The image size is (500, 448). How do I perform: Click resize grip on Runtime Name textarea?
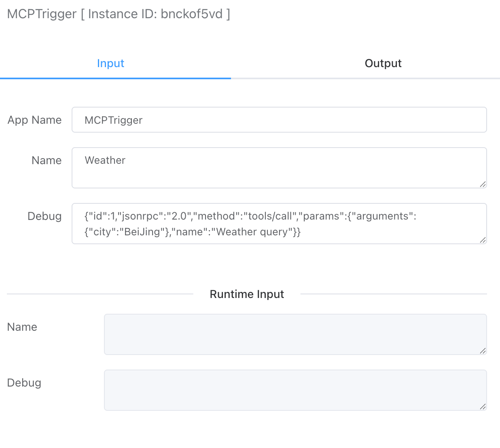click(x=483, y=351)
